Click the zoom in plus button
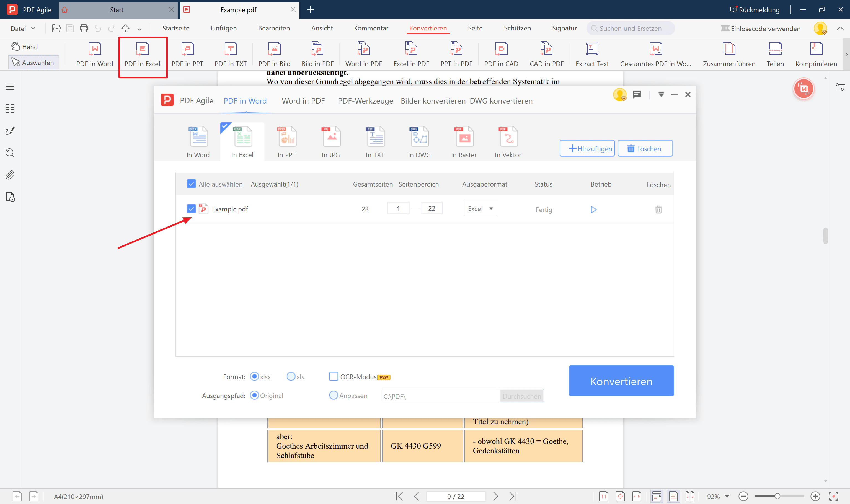 coord(815,496)
